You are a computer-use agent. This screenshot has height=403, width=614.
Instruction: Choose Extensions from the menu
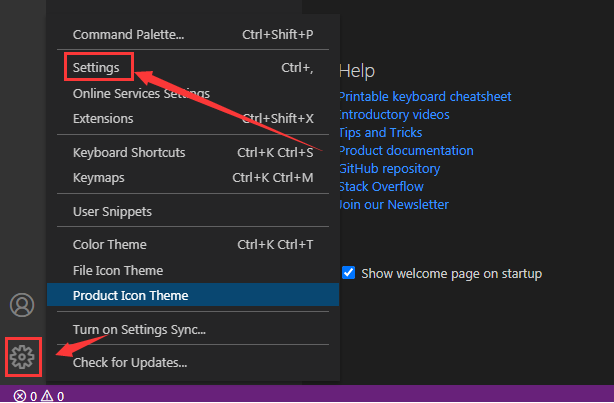coord(102,118)
